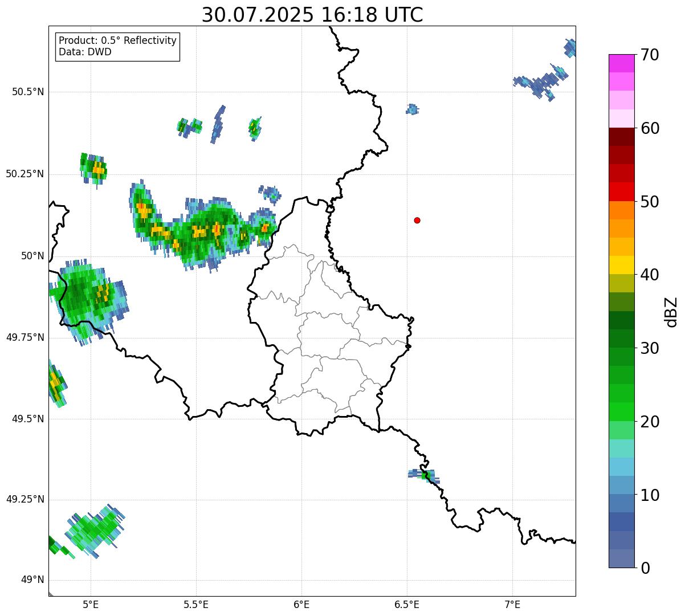Click the 50.5°N latitude label

28,92
